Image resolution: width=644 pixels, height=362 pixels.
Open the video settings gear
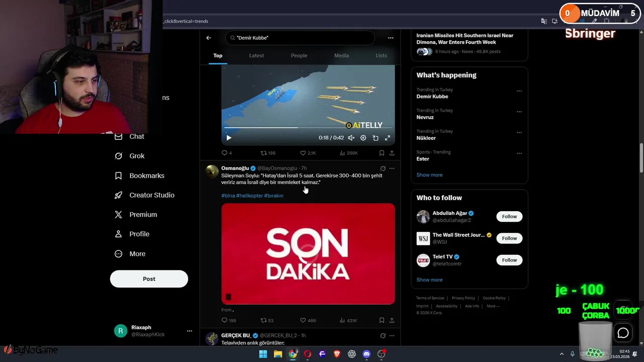[363, 138]
